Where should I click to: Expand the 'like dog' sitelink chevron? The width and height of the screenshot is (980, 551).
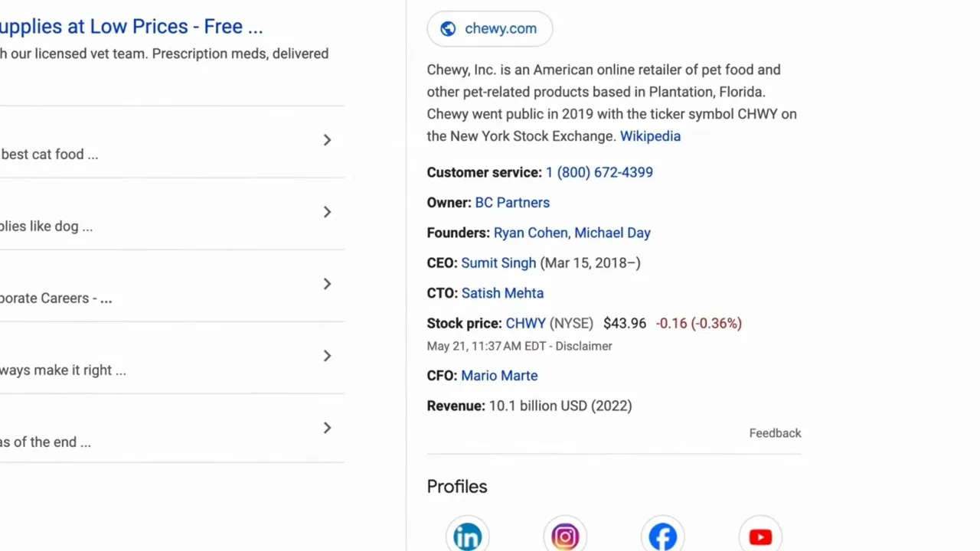(x=327, y=212)
